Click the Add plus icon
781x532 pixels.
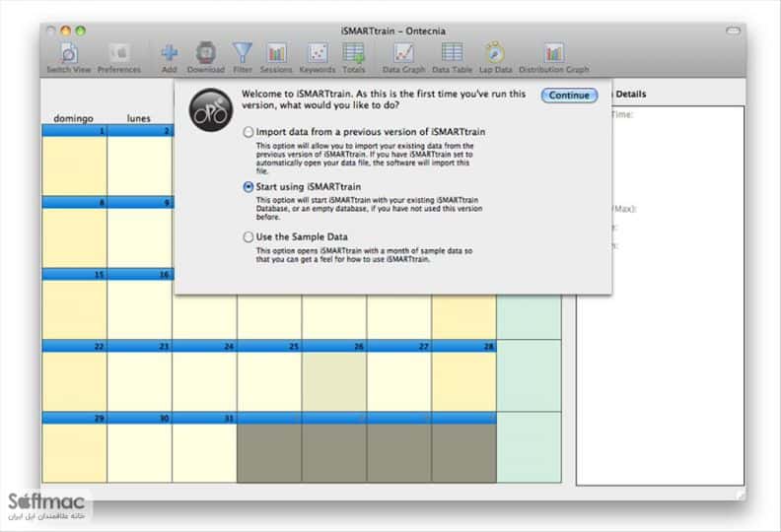point(170,53)
